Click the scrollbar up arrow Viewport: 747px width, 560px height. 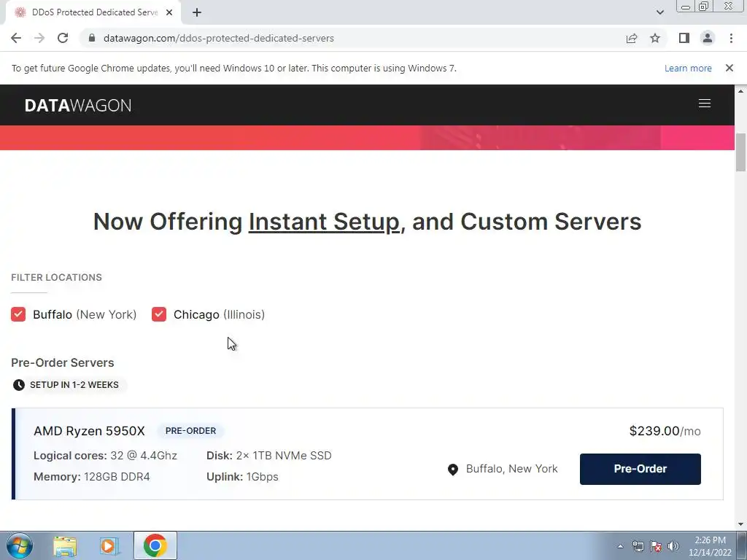point(740,90)
